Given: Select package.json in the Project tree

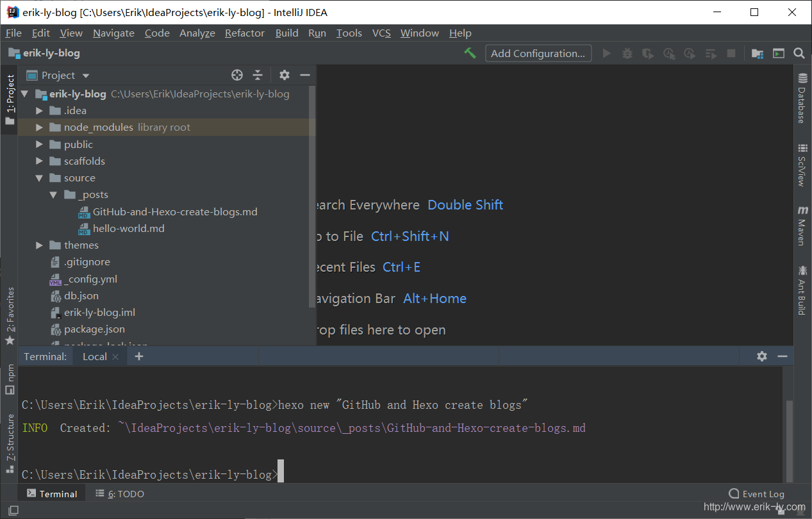Looking at the screenshot, I should pyautogui.click(x=88, y=329).
